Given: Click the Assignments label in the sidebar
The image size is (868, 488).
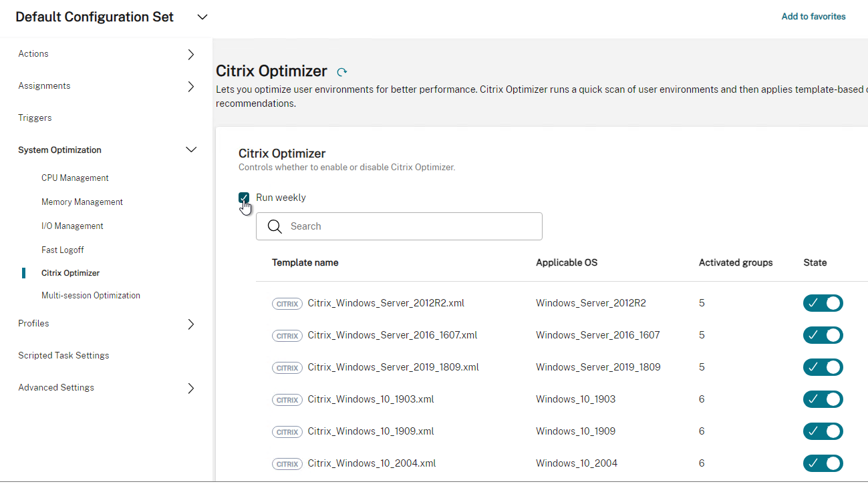Looking at the screenshot, I should tap(44, 86).
